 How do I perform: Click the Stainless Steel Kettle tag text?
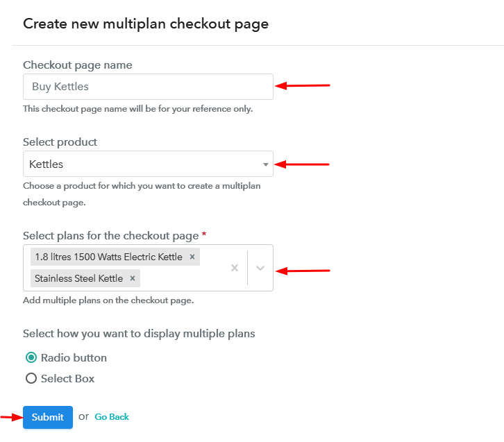point(78,278)
